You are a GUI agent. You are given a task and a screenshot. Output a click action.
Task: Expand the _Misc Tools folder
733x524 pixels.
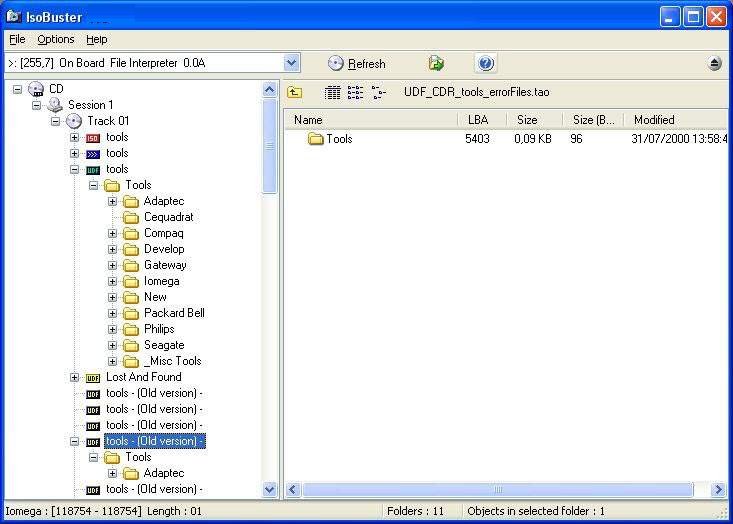click(x=113, y=361)
